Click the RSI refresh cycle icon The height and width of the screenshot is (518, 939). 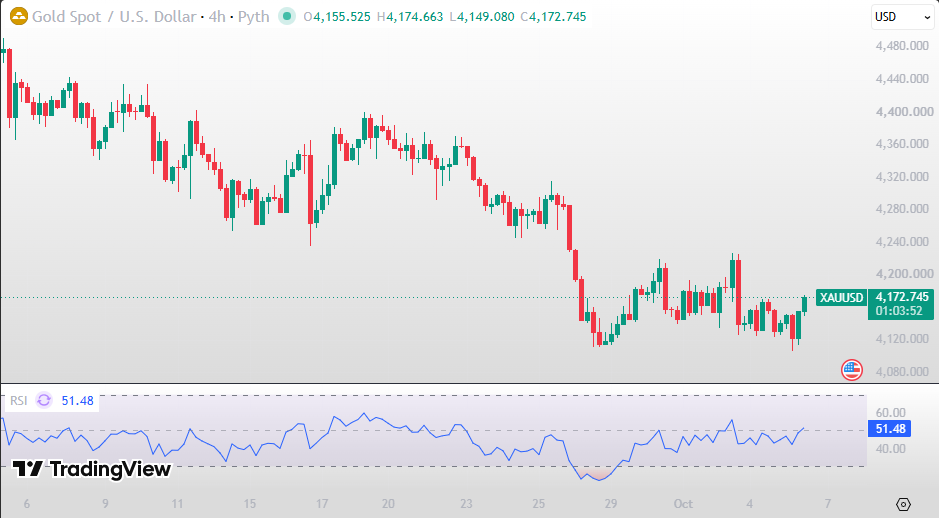click(44, 400)
